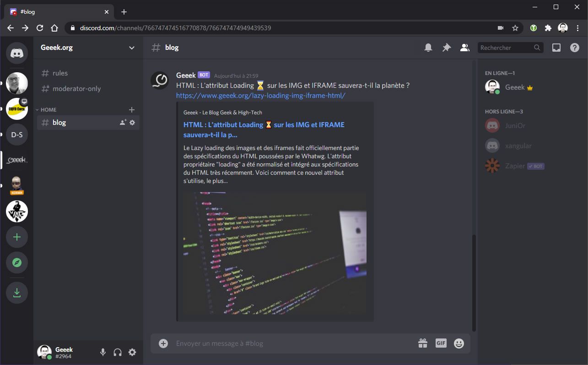
Task: Click the discord.com address bar
Action: [x=284, y=28]
